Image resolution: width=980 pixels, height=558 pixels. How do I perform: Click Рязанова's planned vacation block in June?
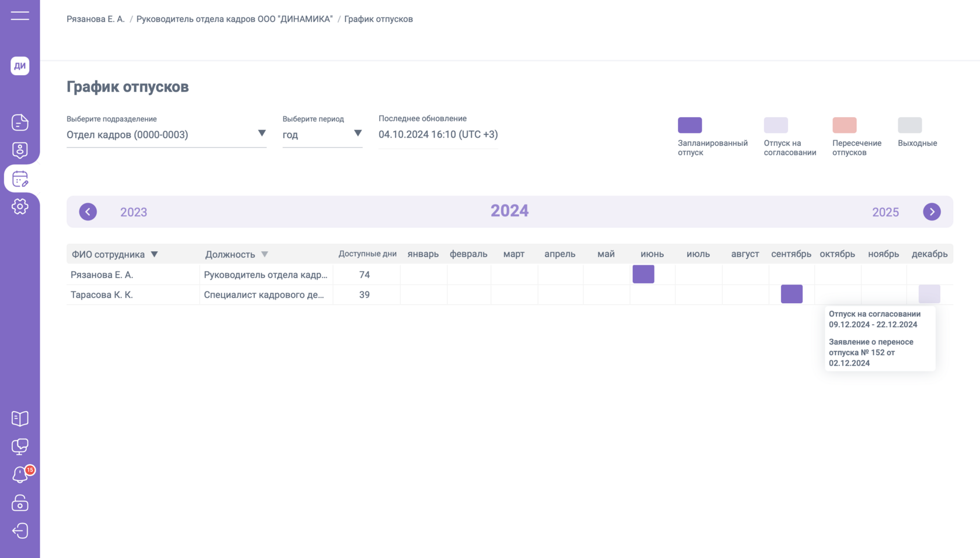[x=643, y=274]
